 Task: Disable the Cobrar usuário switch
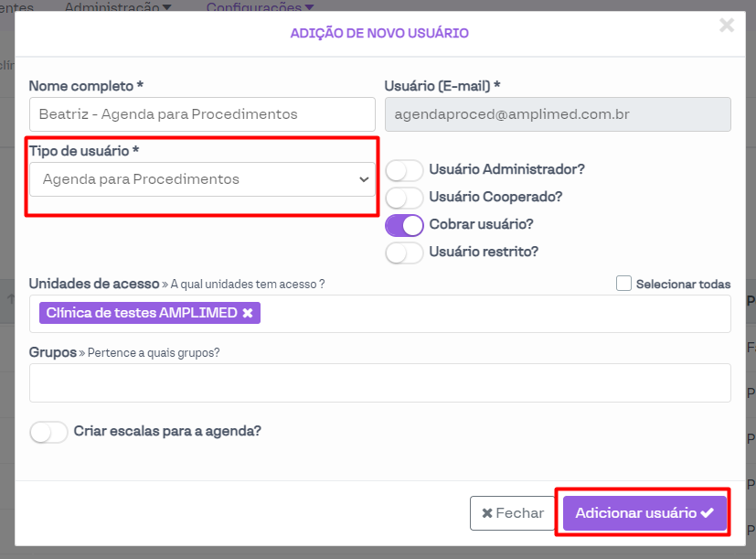point(404,225)
